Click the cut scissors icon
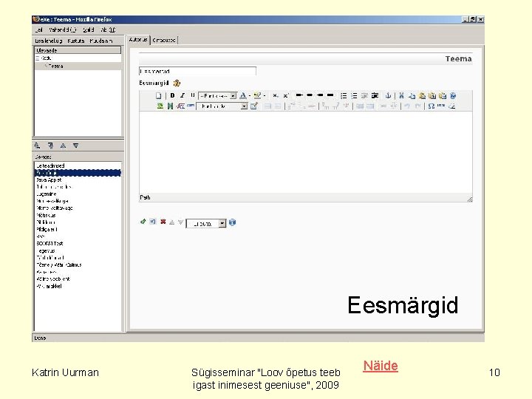Screen dimensions: 532x399 [401, 96]
